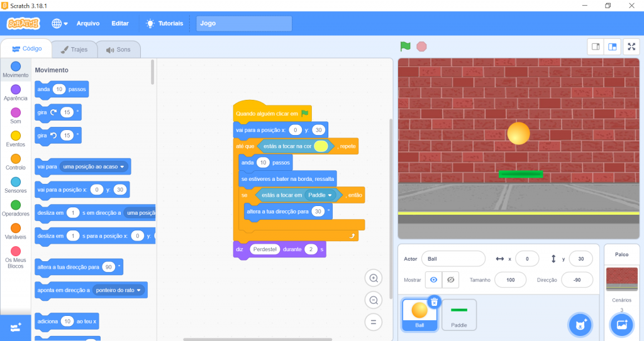
Task: Open the Paddle dropdown in touching block
Action: [320, 195]
